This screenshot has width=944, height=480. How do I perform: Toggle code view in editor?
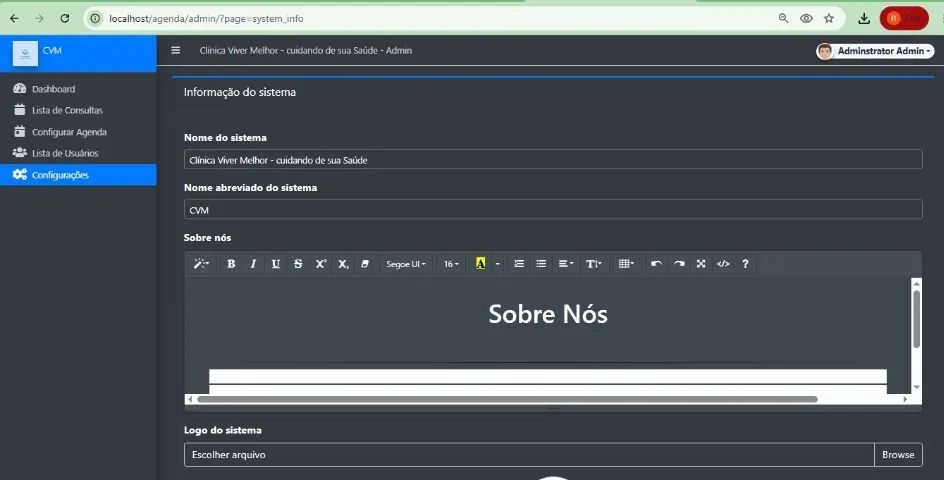tap(723, 264)
